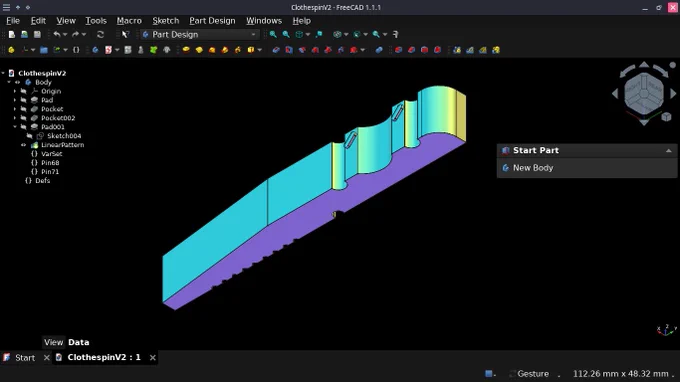Click the navigation cube center
Image resolution: width=680 pixels, height=382 pixels.
coord(644,93)
